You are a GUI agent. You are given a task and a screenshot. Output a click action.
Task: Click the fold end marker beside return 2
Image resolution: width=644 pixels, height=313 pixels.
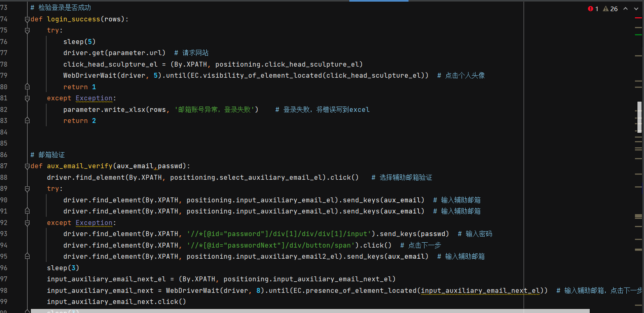coord(27,121)
